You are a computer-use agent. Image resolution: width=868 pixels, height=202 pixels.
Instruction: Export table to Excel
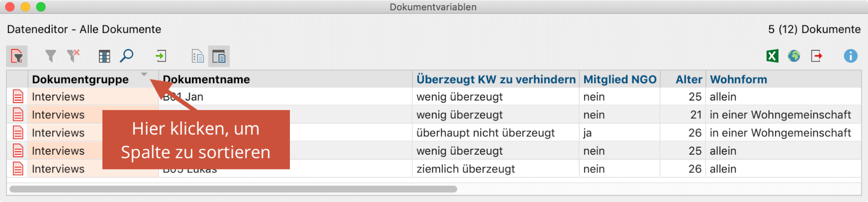click(773, 56)
